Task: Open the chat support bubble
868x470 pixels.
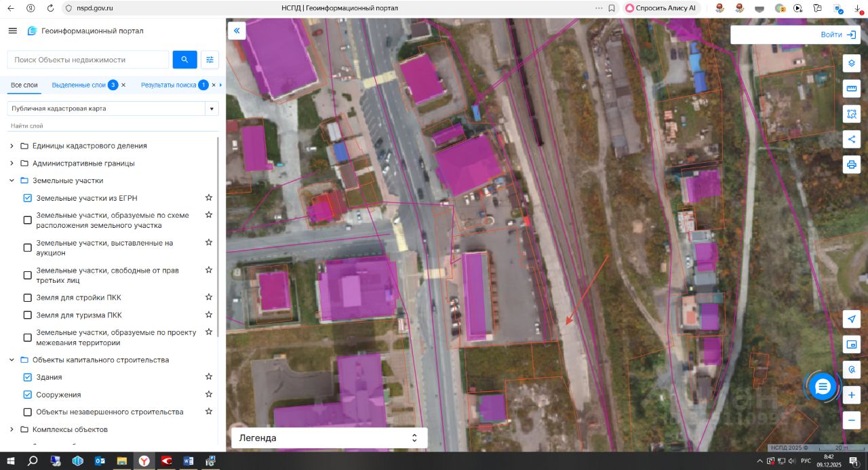Action: coord(823,387)
